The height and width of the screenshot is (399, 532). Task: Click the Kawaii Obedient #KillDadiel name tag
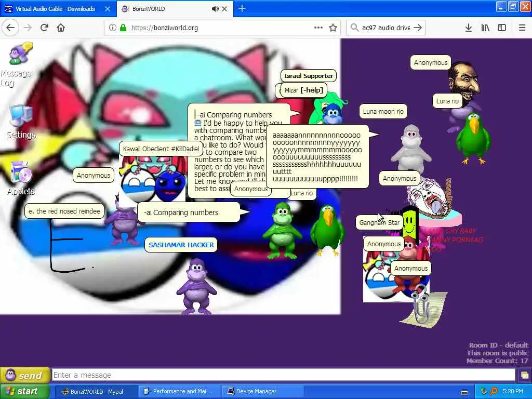tap(161, 149)
